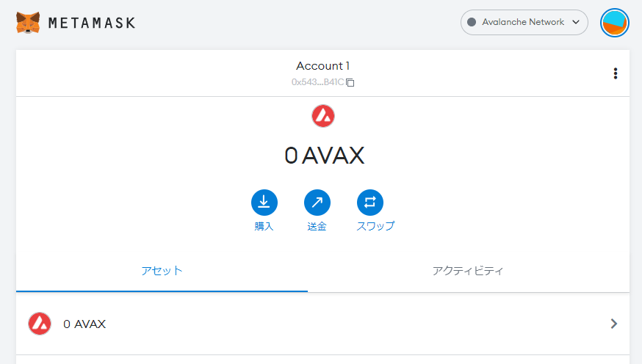Copy the account address with copy icon
This screenshot has height=364, width=642.
pos(350,83)
